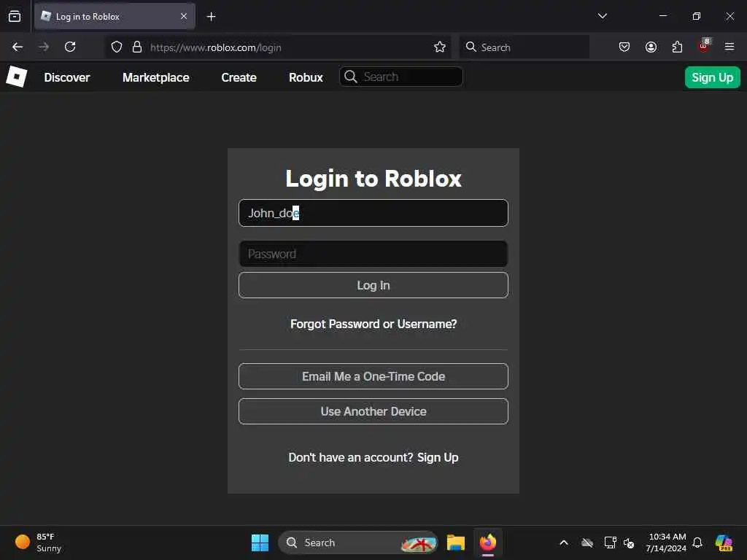Open the notifications bell icon

point(697,542)
